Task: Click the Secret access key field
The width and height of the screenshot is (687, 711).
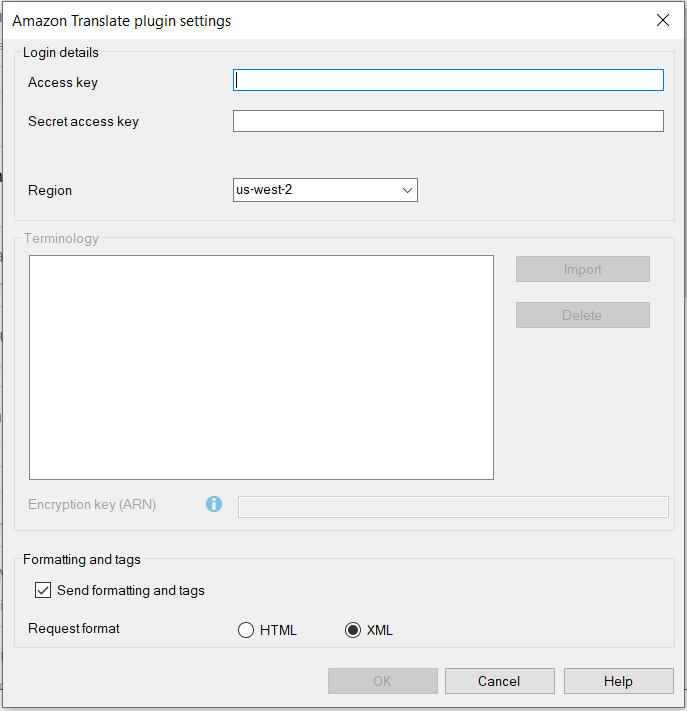Action: [448, 121]
